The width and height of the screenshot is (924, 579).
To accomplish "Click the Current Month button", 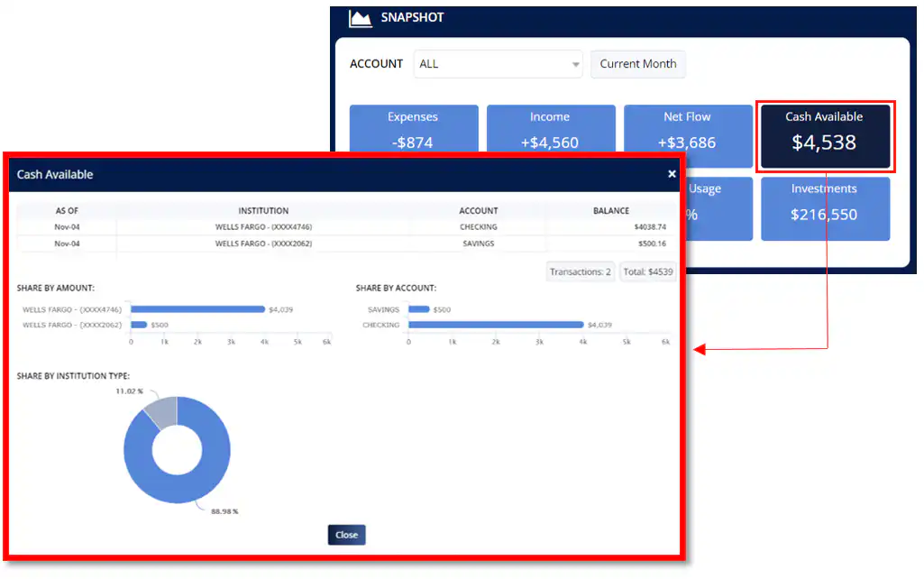I will tap(638, 64).
